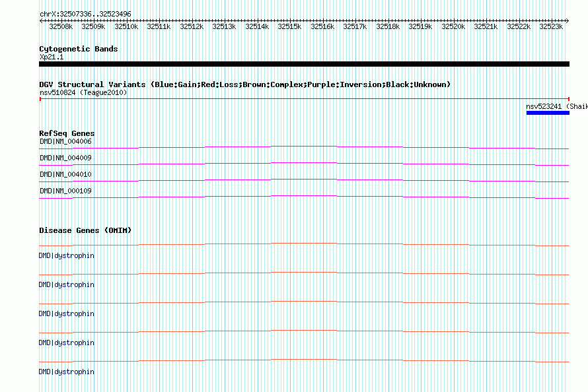Click the left arrow end of the coordinate ruler
This screenshot has width=588, height=392.
41,20
